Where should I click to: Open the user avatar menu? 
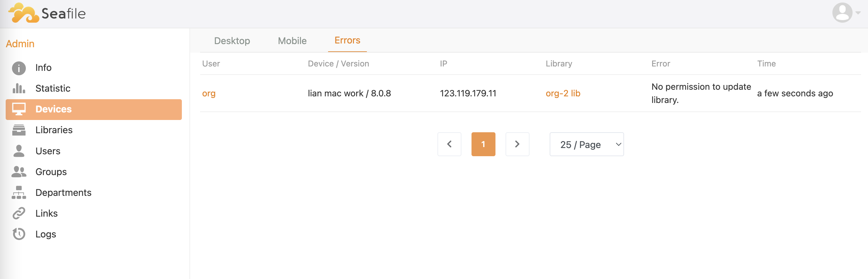846,13
